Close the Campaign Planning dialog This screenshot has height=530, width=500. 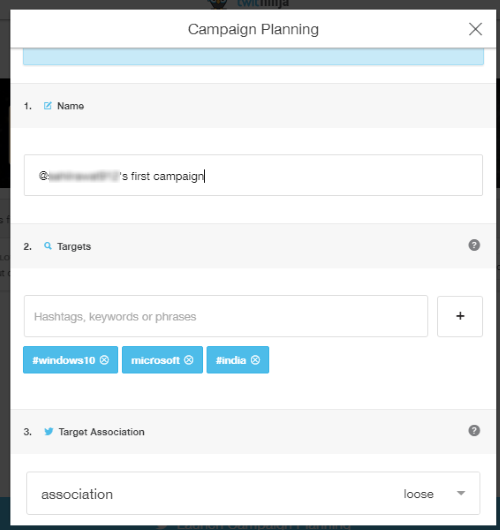click(475, 29)
